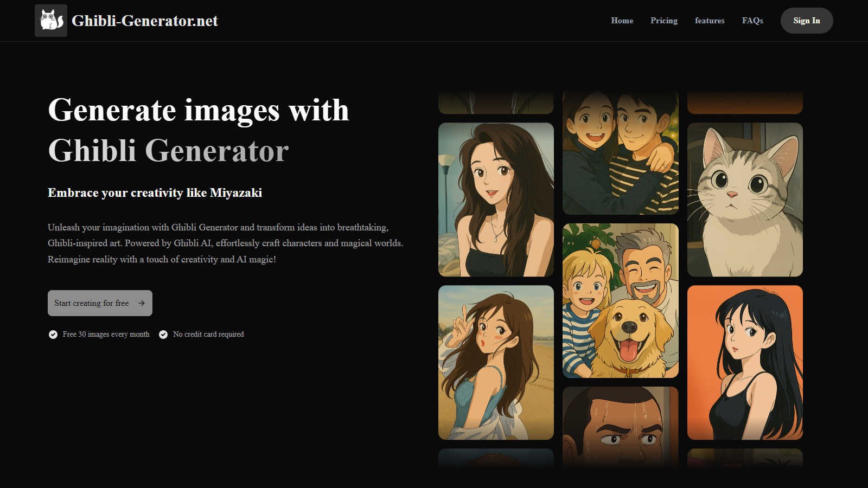The width and height of the screenshot is (868, 488).
Task: Open the sweating man face thumbnail
Action: tap(621, 427)
